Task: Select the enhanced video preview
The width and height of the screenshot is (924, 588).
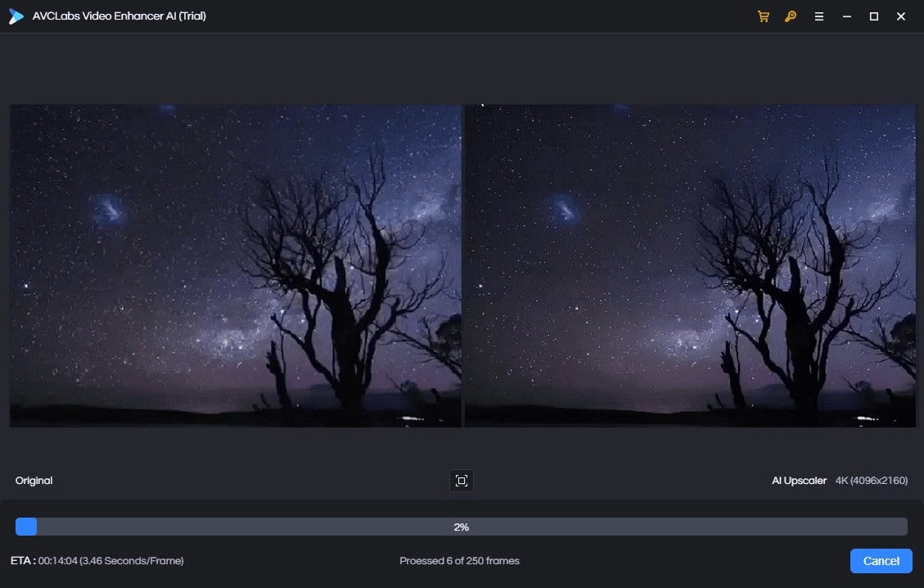Action: coord(690,265)
